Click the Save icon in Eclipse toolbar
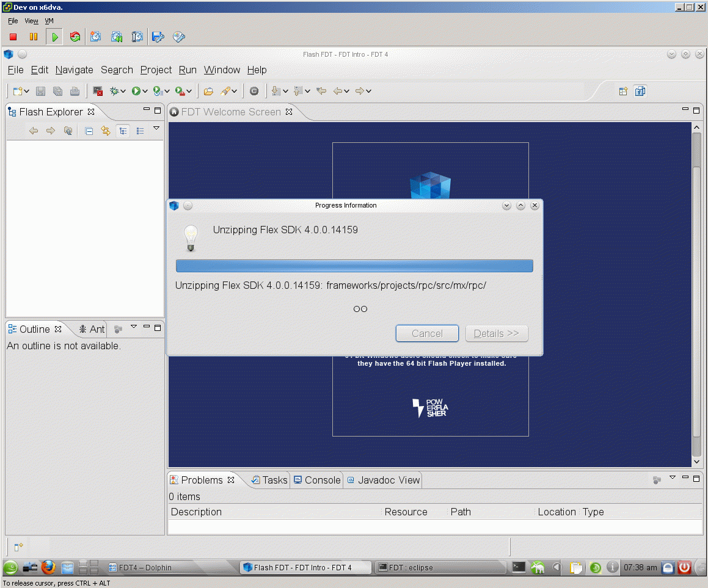The image size is (708, 588). 41,91
